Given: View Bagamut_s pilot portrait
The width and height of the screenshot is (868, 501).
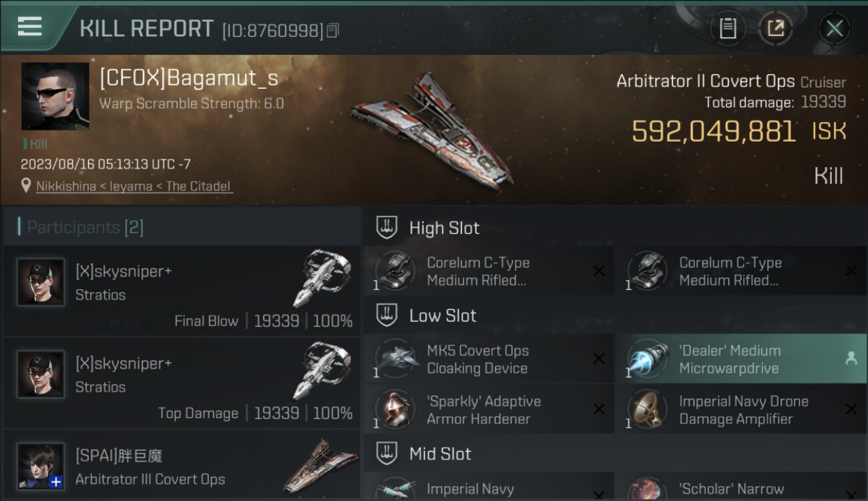Looking at the screenshot, I should pyautogui.click(x=55, y=96).
